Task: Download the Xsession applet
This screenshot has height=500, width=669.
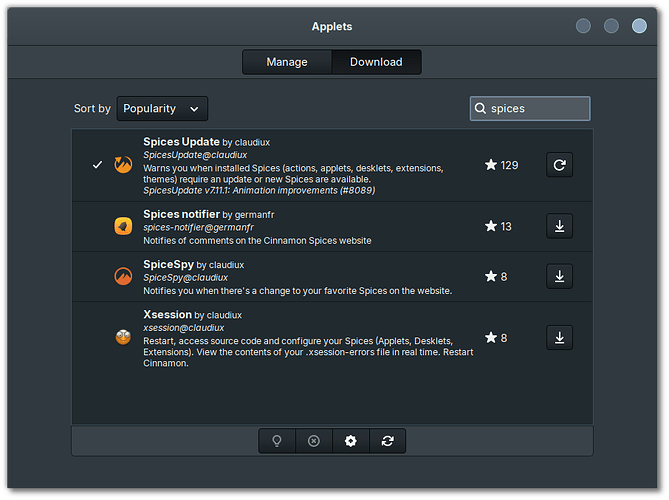Action: point(559,338)
